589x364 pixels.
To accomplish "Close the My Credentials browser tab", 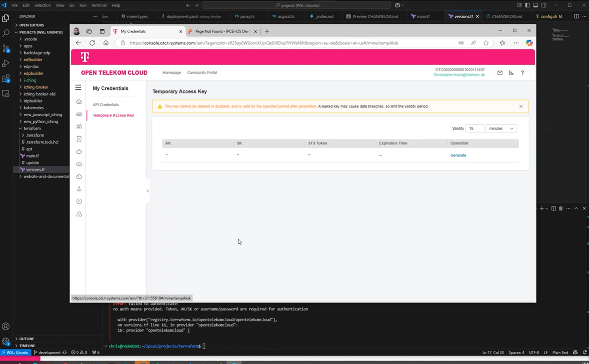I will 181,31.
